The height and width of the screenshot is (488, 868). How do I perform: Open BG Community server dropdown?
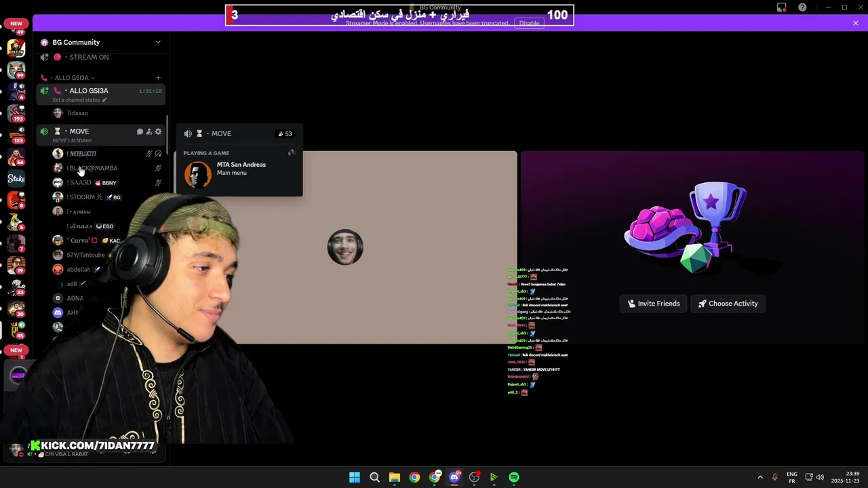pyautogui.click(x=158, y=42)
